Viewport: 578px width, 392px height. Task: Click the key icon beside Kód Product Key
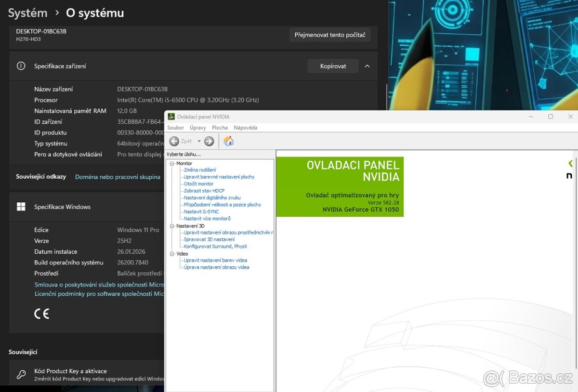(x=21, y=374)
